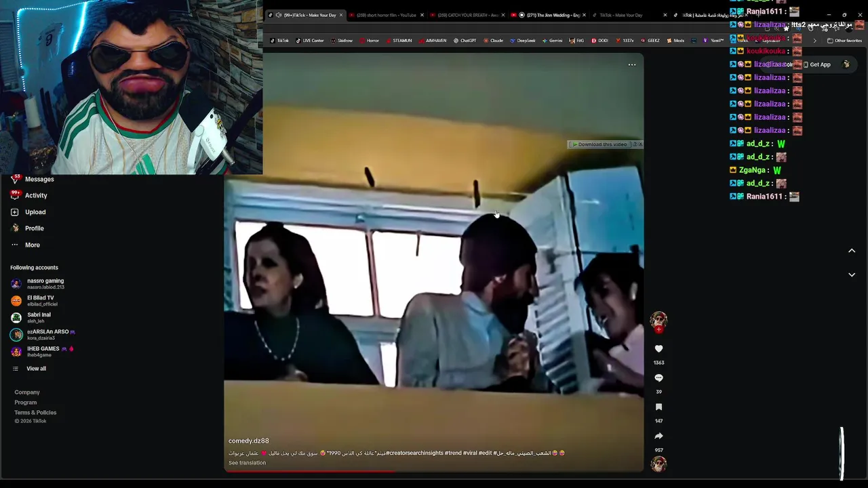Open the LIVE Center bookmark
Screen dimensions: 868x488
click(x=310, y=41)
